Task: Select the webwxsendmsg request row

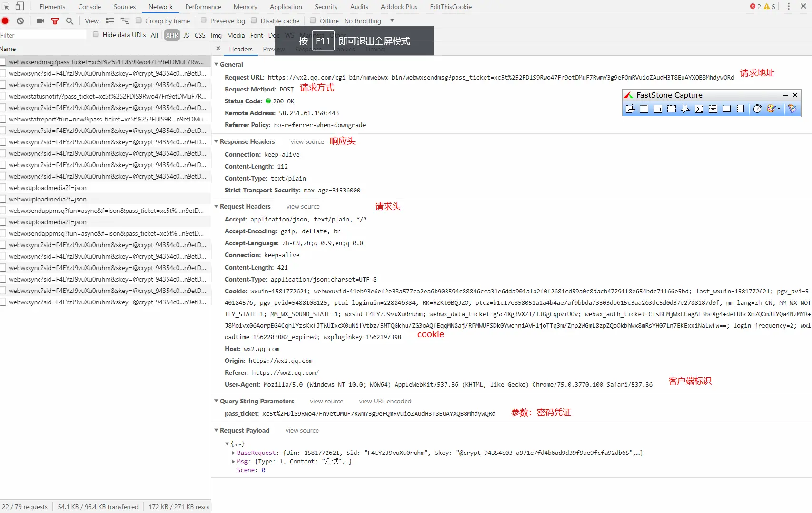Action: [x=105, y=62]
